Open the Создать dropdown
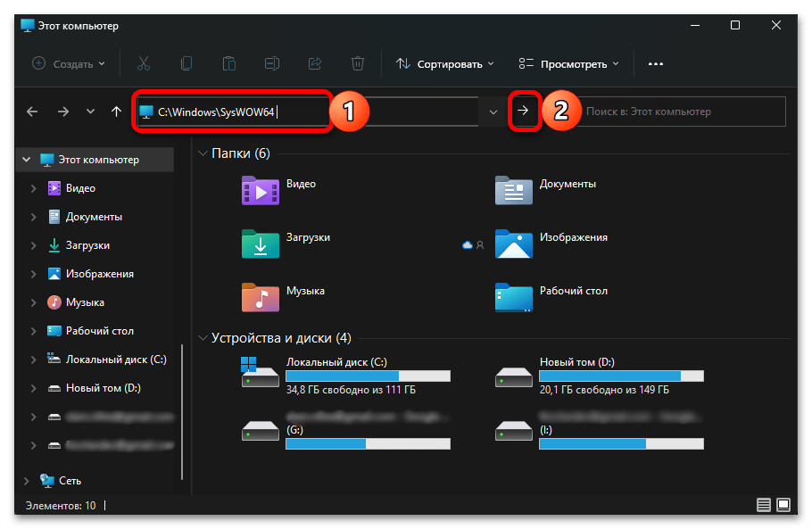Viewport: 812px width, 529px height. [x=69, y=63]
